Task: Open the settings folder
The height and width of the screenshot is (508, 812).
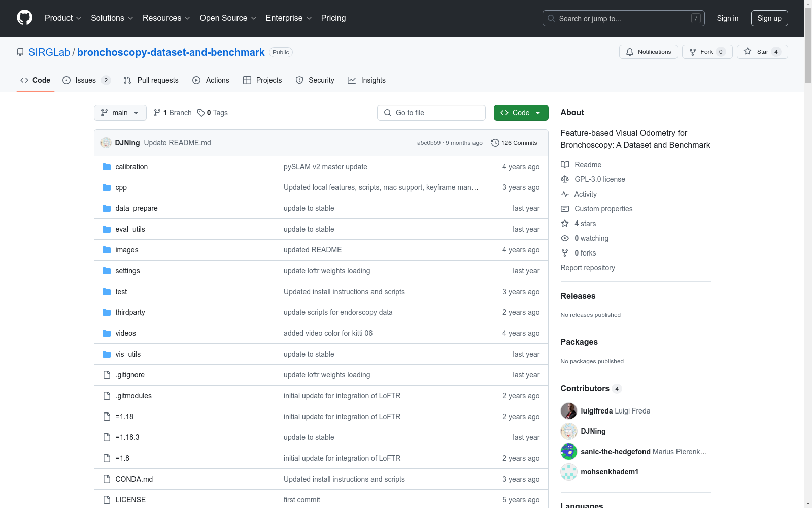Action: point(127,271)
